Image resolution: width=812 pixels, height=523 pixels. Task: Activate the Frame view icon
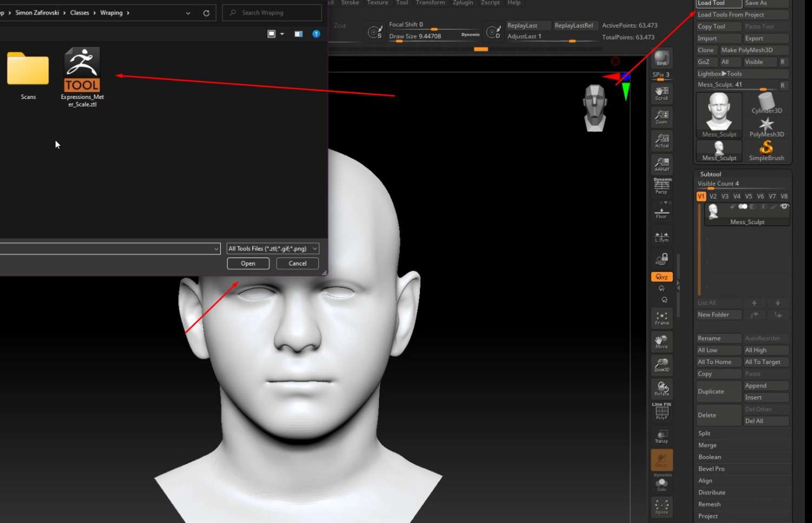(x=662, y=318)
